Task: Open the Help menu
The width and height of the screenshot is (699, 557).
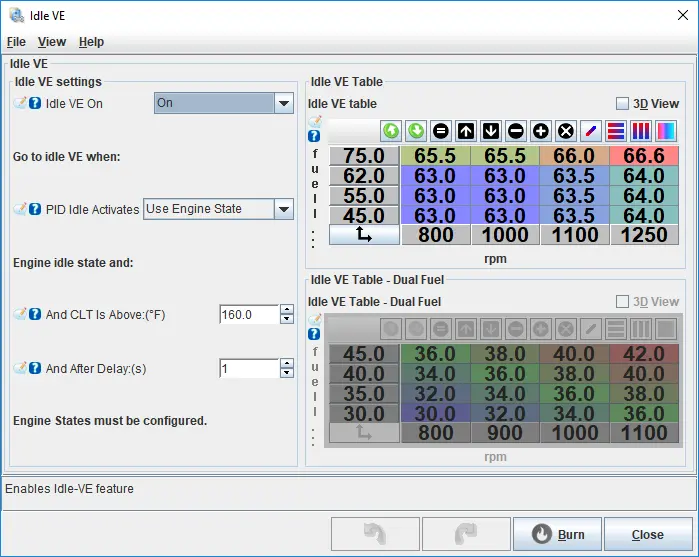Action: point(91,42)
